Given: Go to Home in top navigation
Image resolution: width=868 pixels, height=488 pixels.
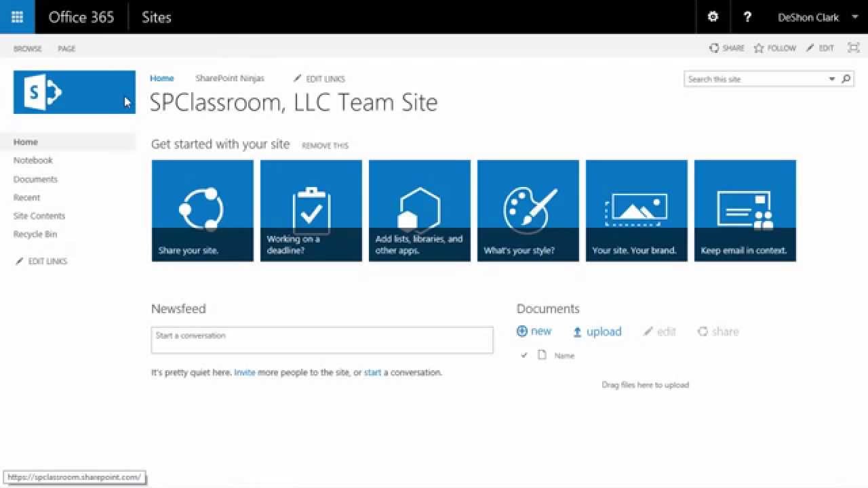Looking at the screenshot, I should 162,79.
